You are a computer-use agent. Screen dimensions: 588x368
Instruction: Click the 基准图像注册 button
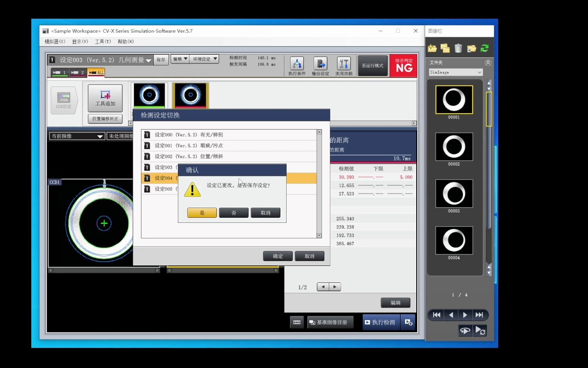pyautogui.click(x=330, y=322)
